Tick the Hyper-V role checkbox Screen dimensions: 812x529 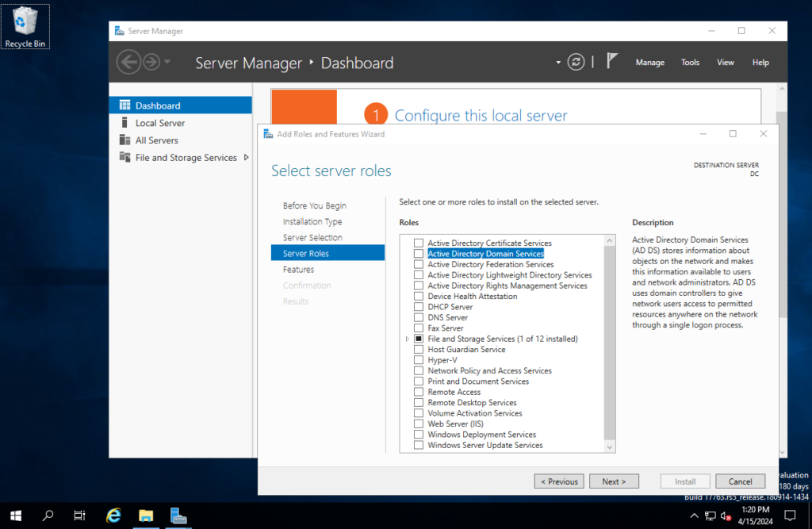pyautogui.click(x=419, y=359)
